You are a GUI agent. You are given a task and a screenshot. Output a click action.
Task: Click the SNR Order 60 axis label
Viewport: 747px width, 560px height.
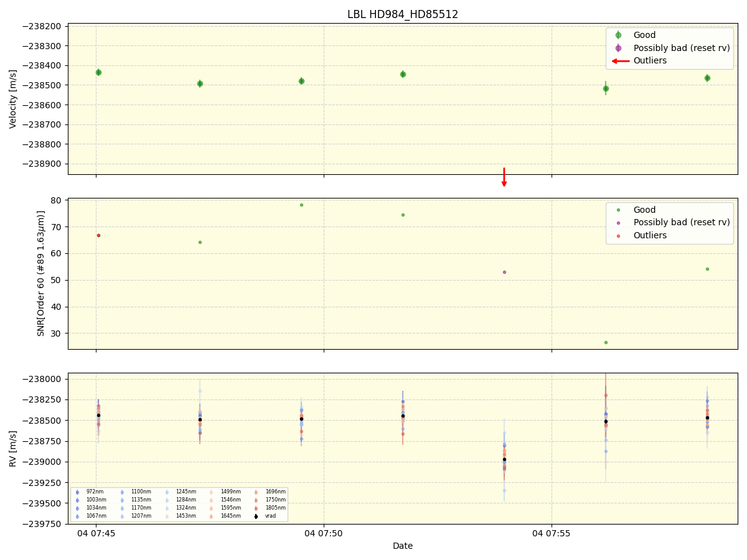coord(41,273)
